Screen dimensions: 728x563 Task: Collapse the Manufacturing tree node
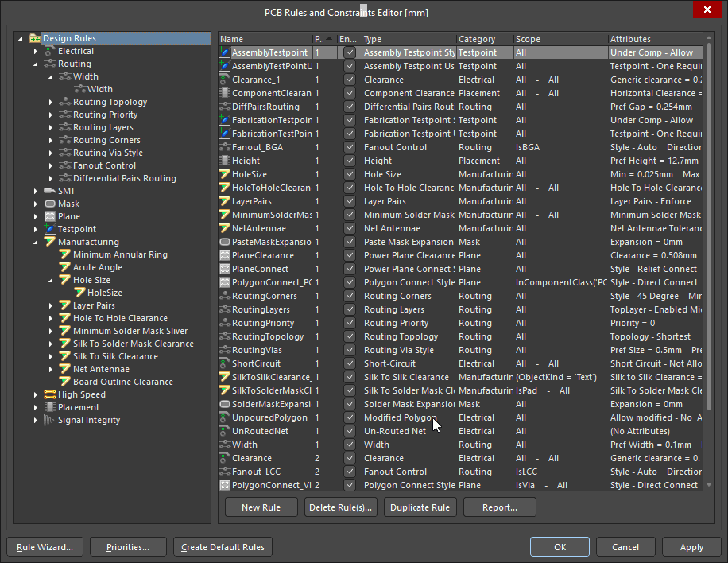35,242
